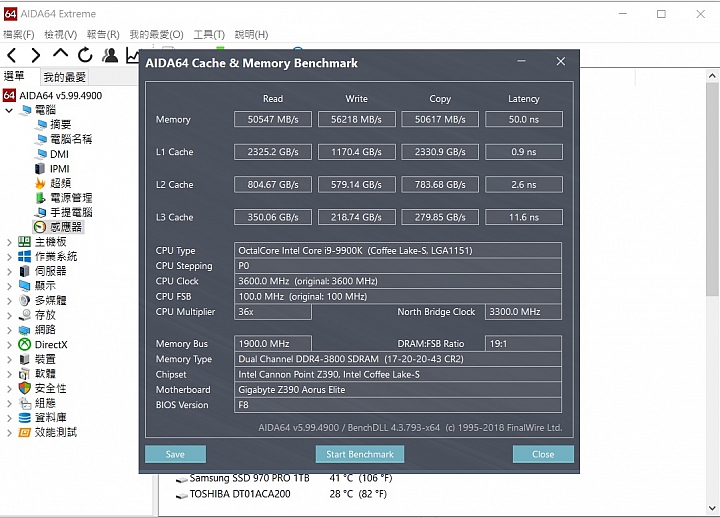The image size is (720, 518).
Task: Expand the 顯示 tree node
Action: [9, 286]
